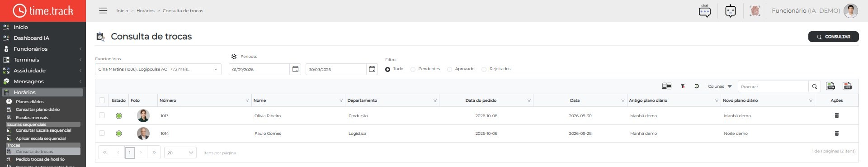Click Paulo Gomes's photo
This screenshot has width=868, height=167.
143,134
